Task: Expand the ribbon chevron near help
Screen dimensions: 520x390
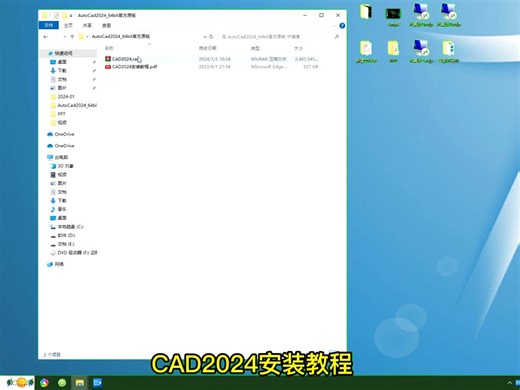Action: (x=334, y=26)
